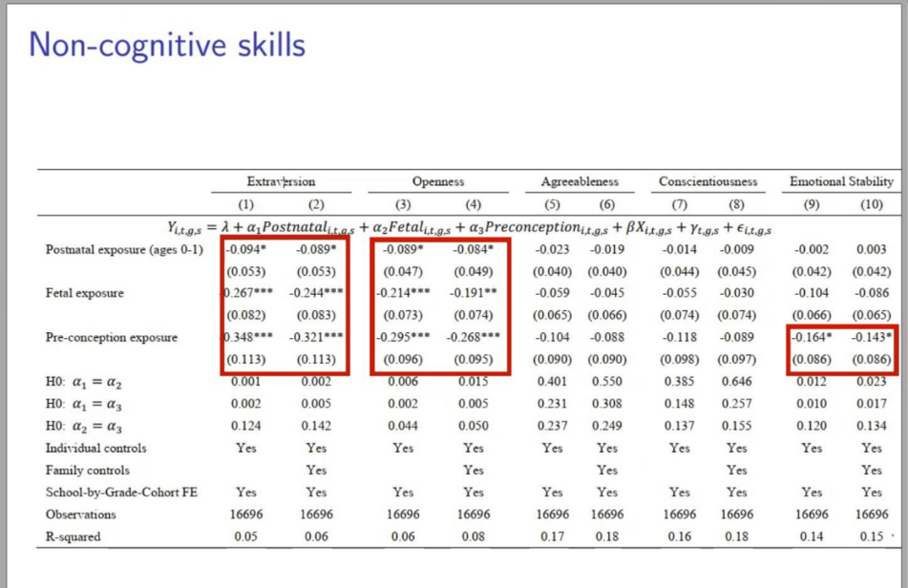This screenshot has height=588, width=908.
Task: Select the 'Individual controls' row label
Action: pyautogui.click(x=96, y=448)
